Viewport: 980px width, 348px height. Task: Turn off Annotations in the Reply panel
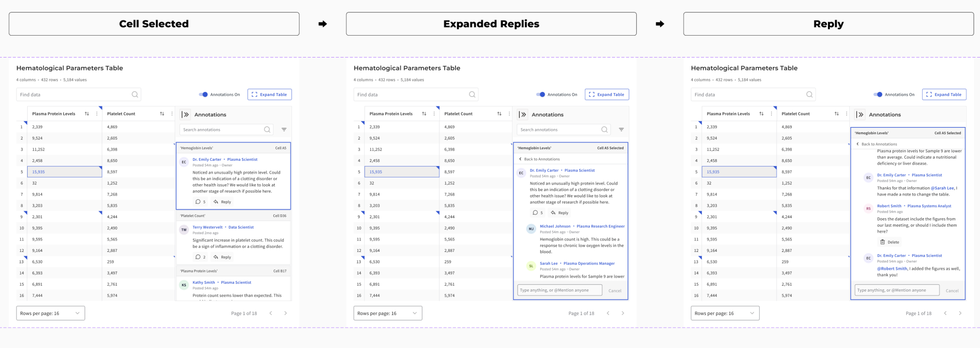pos(878,94)
